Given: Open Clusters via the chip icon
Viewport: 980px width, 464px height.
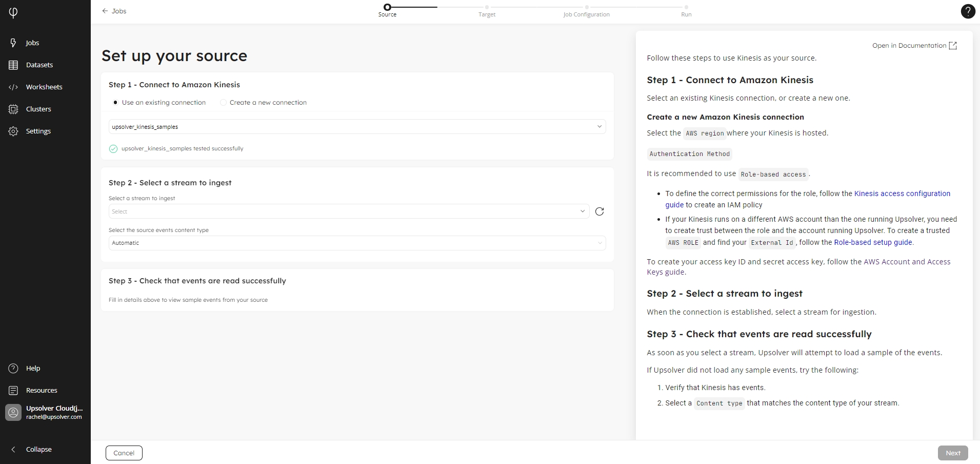Looking at the screenshot, I should (13, 109).
